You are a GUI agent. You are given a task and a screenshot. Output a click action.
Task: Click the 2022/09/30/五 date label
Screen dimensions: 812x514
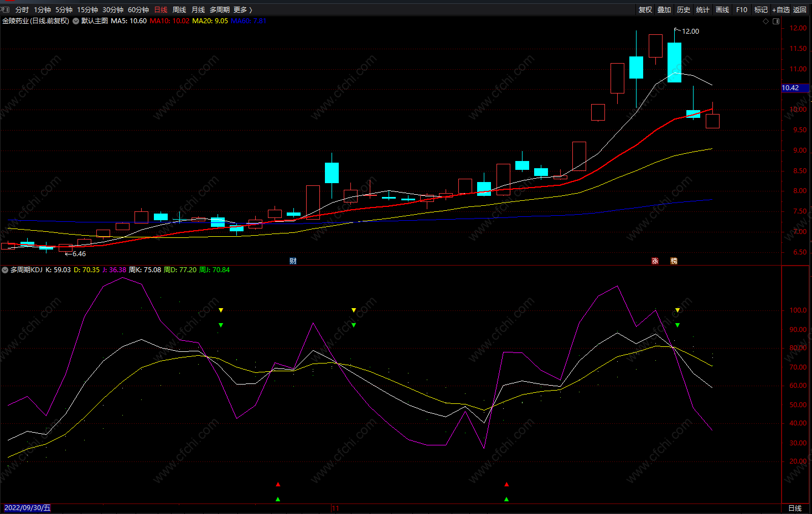coord(27,508)
